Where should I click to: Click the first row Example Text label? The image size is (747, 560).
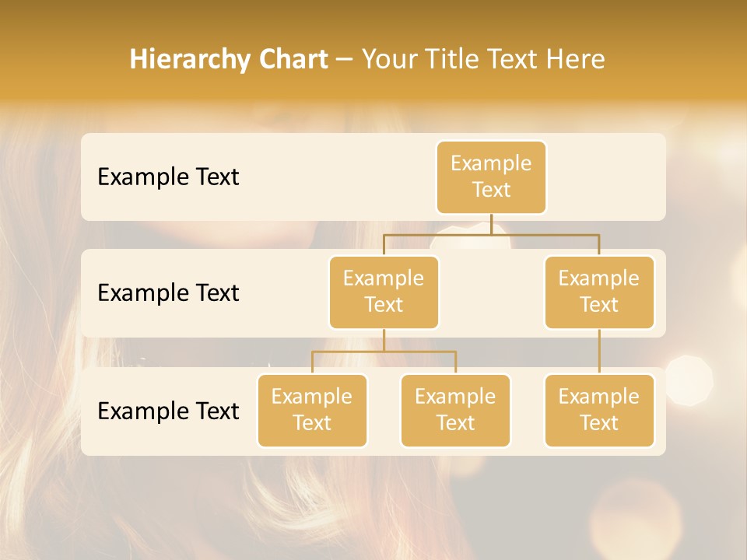[x=167, y=177]
